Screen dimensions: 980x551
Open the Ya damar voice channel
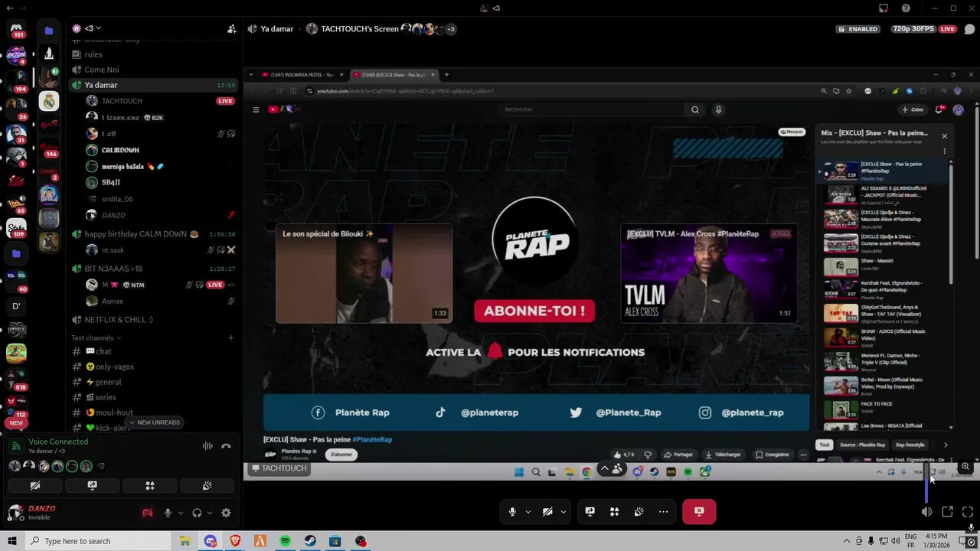153,85
